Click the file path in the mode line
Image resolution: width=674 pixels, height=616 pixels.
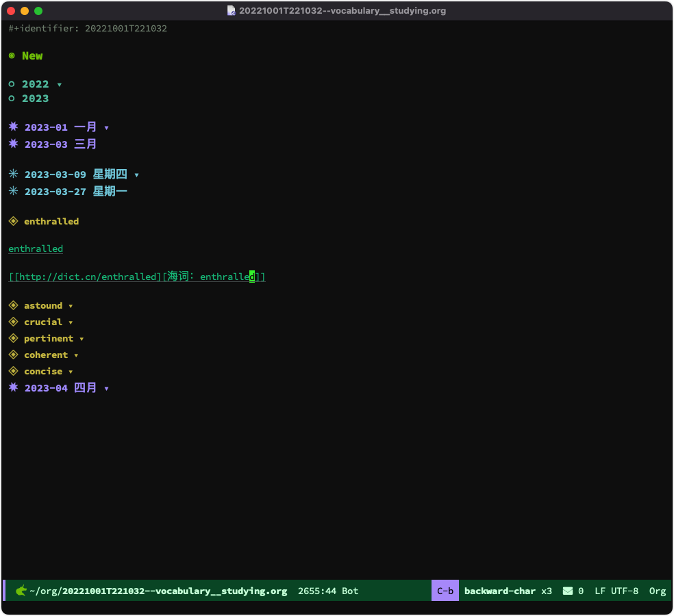pyautogui.click(x=158, y=591)
